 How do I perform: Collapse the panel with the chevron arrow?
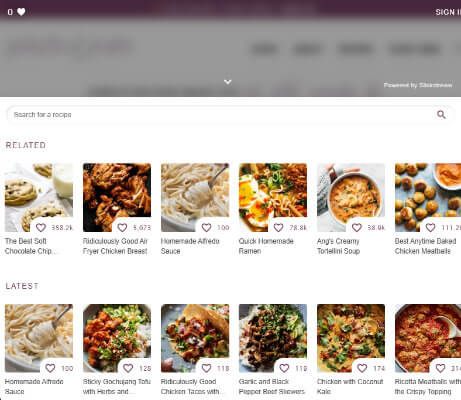tap(228, 82)
